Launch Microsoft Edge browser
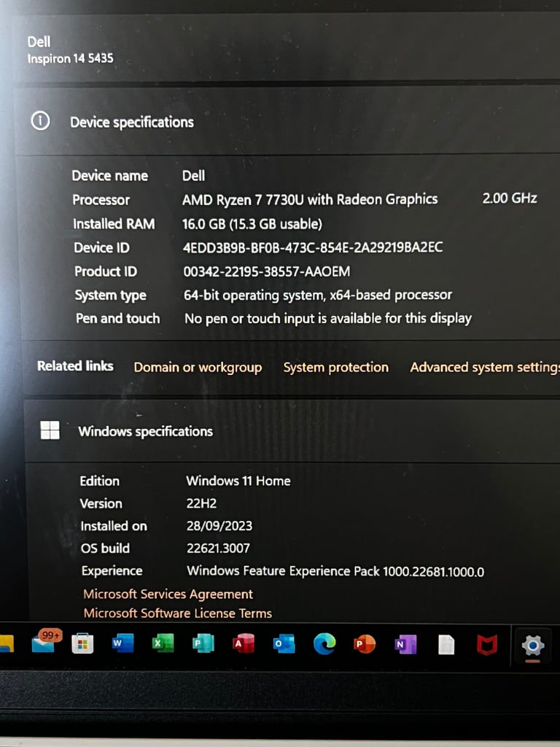This screenshot has width=560, height=747. tap(324, 644)
